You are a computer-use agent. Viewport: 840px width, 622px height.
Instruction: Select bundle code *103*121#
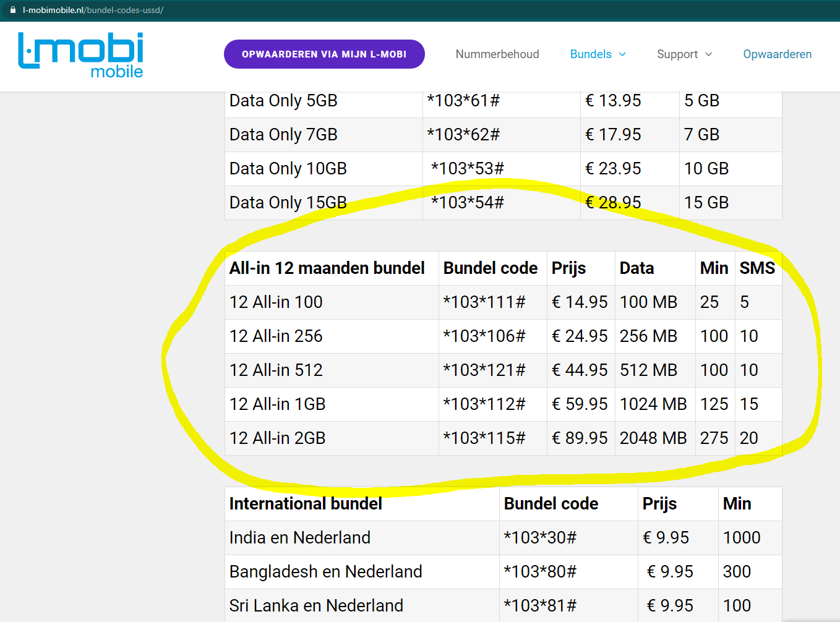coord(484,370)
